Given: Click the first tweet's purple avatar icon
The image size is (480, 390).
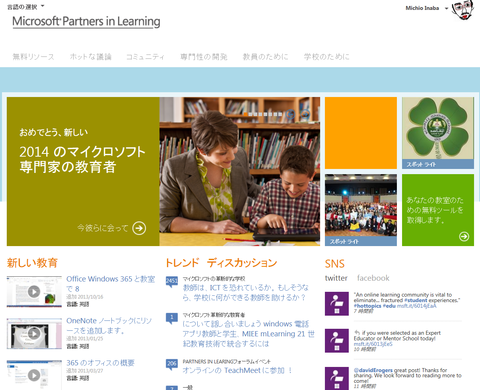Looking at the screenshot, I should click(337, 304).
